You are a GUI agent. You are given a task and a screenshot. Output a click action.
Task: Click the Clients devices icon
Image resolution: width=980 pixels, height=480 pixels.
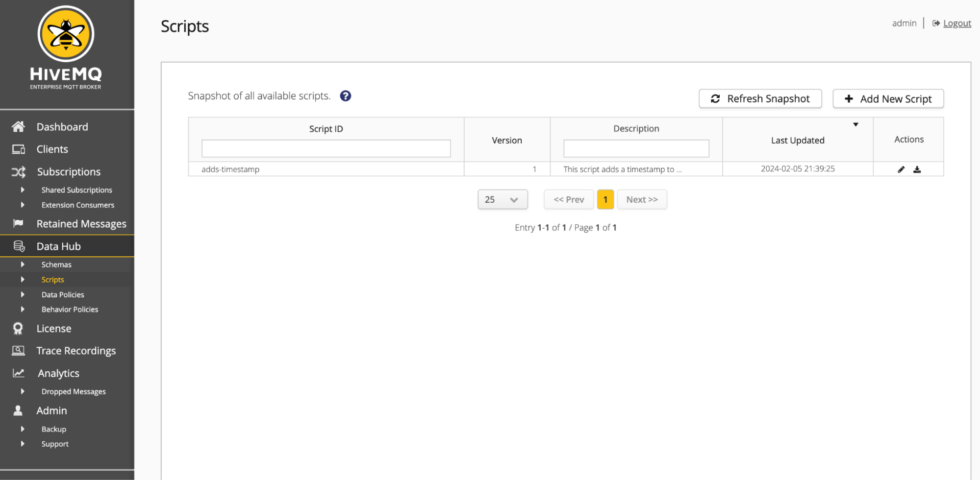pos(18,149)
